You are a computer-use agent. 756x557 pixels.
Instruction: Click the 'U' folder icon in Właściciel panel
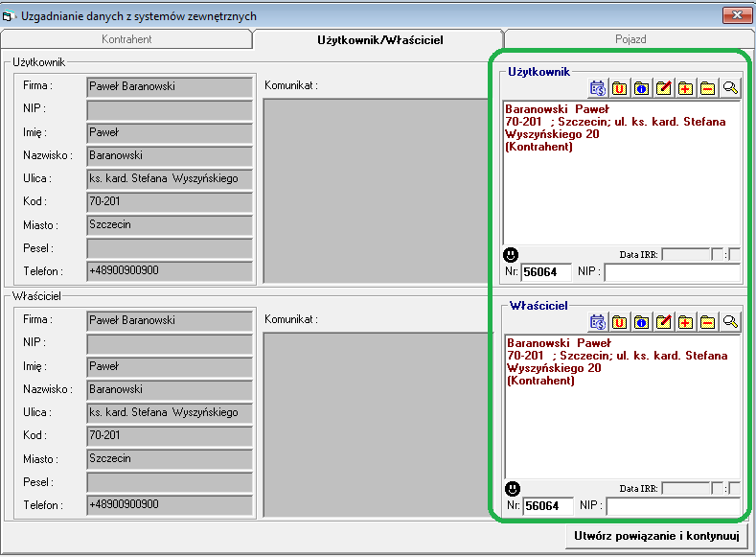(620, 321)
